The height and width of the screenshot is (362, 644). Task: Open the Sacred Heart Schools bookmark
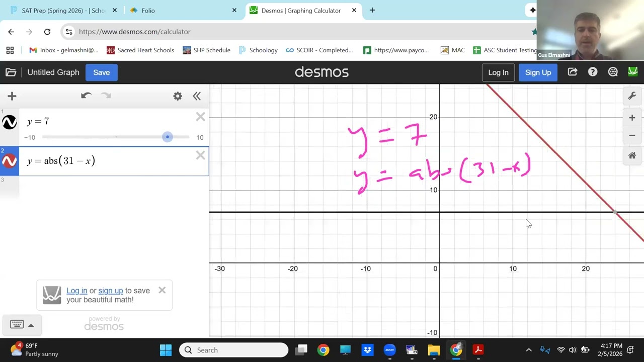click(140, 50)
